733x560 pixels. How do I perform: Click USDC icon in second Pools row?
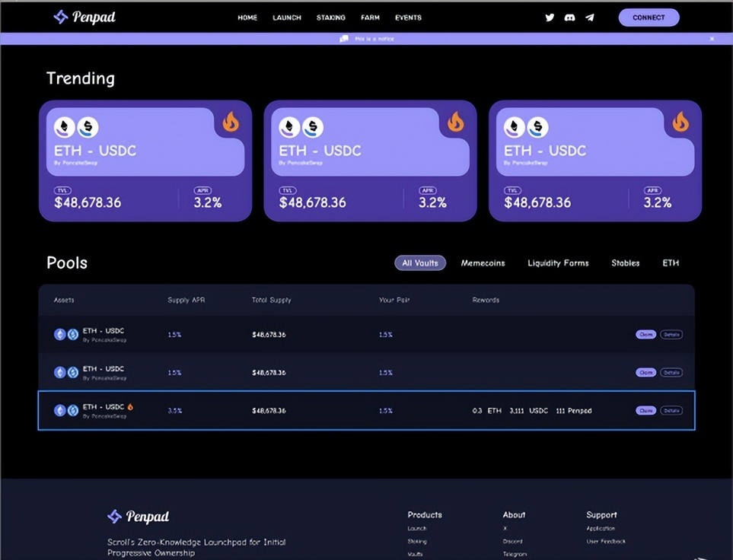tap(73, 372)
